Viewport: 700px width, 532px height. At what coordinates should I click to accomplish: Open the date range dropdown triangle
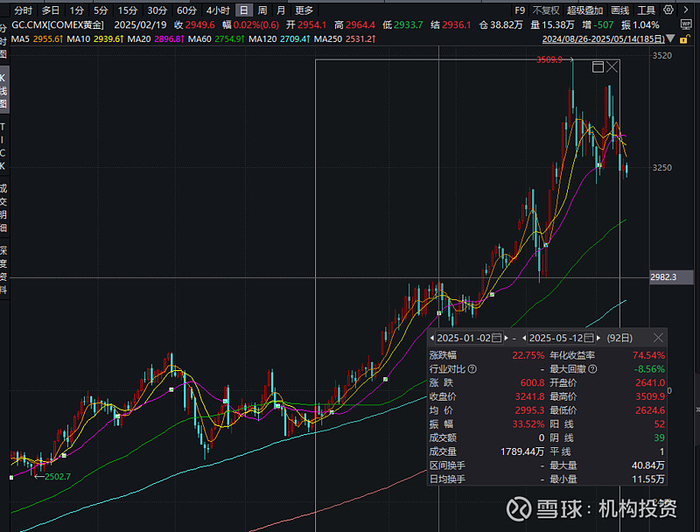click(x=671, y=39)
